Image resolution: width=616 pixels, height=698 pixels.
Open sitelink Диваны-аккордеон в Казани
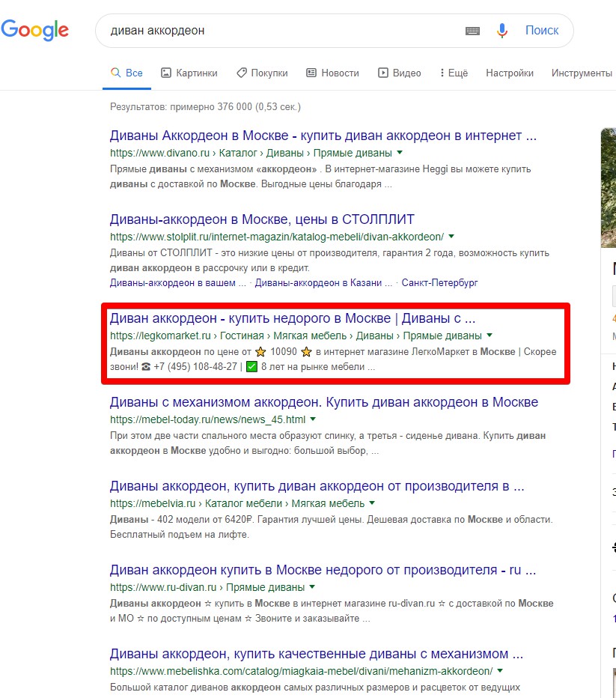[x=323, y=282]
